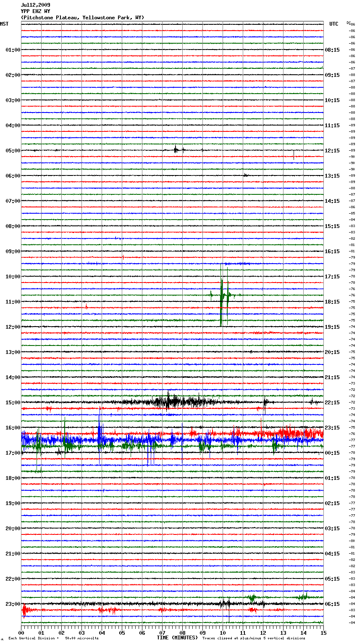The width and height of the screenshot is (357, 644).
Task: Click minute 01 on the bottom axis
Action: tap(41, 633)
